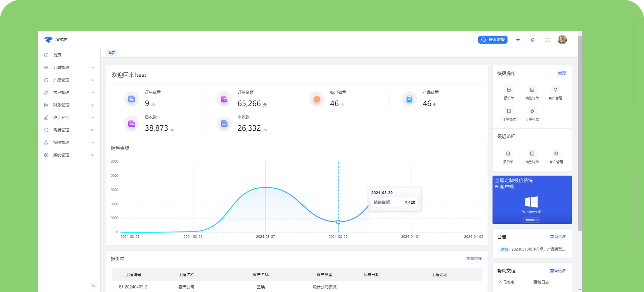Toggle the light/dark theme sun icon

click(x=518, y=40)
